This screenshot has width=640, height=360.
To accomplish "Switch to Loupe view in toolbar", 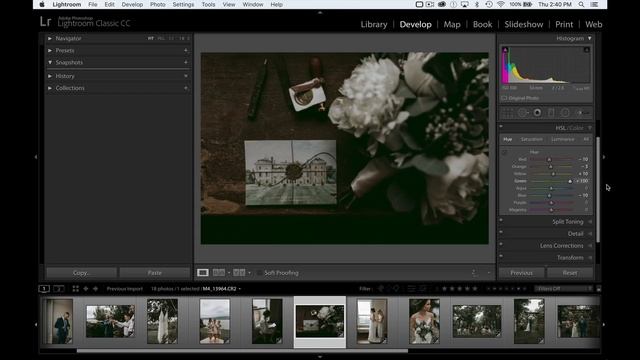I will [202, 273].
